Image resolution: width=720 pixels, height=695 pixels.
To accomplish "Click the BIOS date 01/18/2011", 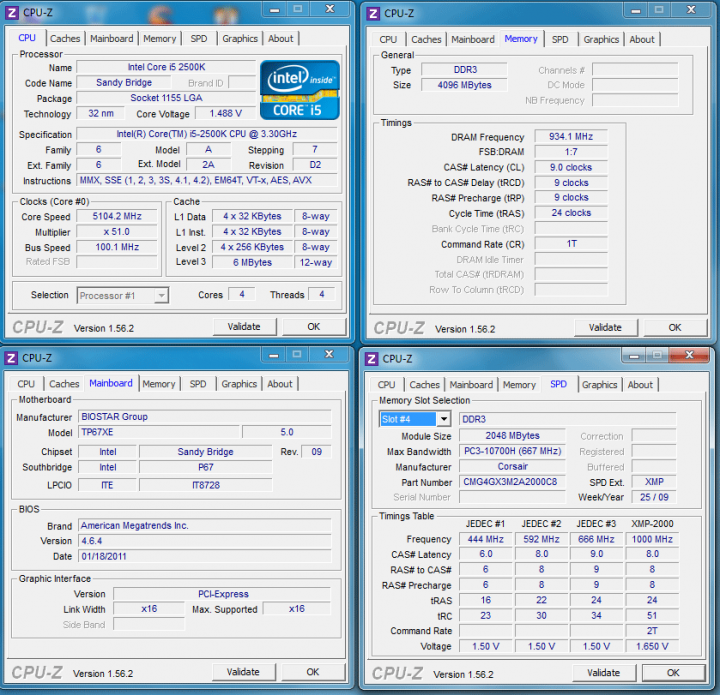I will 205,556.
